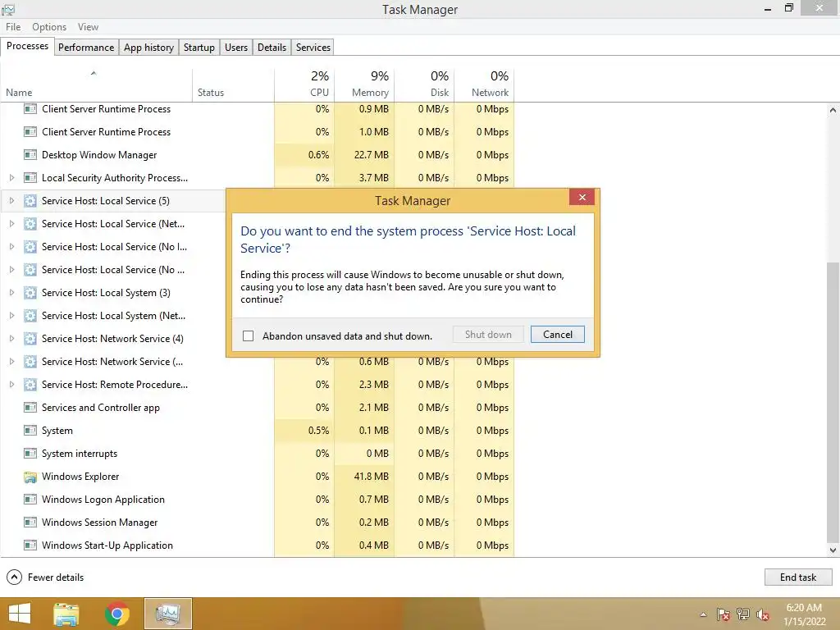Click the process list scrollbar up arrow
The width and height of the screenshot is (840, 630).
click(x=833, y=110)
